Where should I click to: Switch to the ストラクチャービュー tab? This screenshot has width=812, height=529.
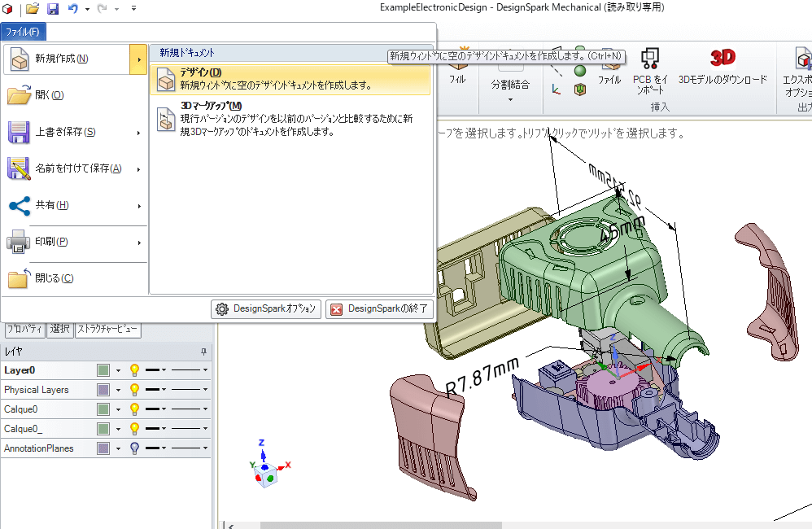107,329
